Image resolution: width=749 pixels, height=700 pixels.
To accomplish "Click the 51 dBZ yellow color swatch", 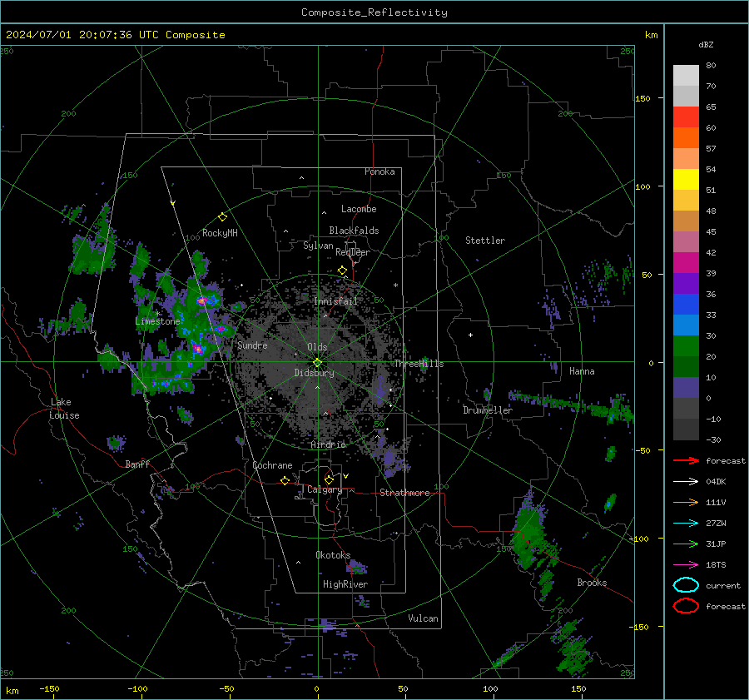I will tap(686, 179).
